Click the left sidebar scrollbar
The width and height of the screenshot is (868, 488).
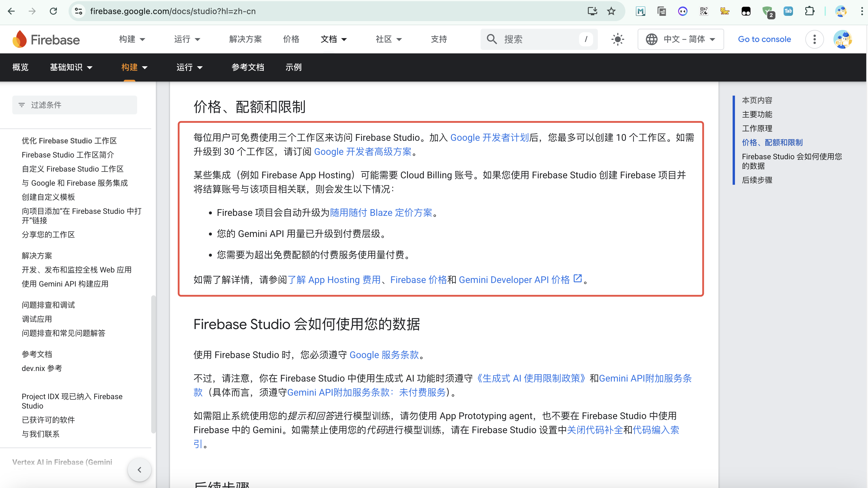tap(153, 364)
